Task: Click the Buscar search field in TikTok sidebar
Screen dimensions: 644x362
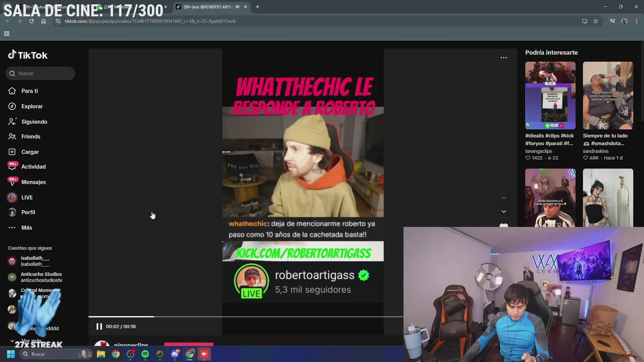Action: 40,73
